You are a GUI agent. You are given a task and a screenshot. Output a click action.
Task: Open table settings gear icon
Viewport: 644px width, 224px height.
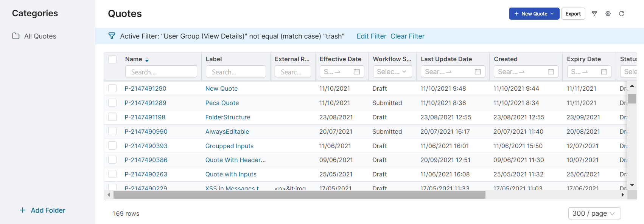pyautogui.click(x=608, y=14)
